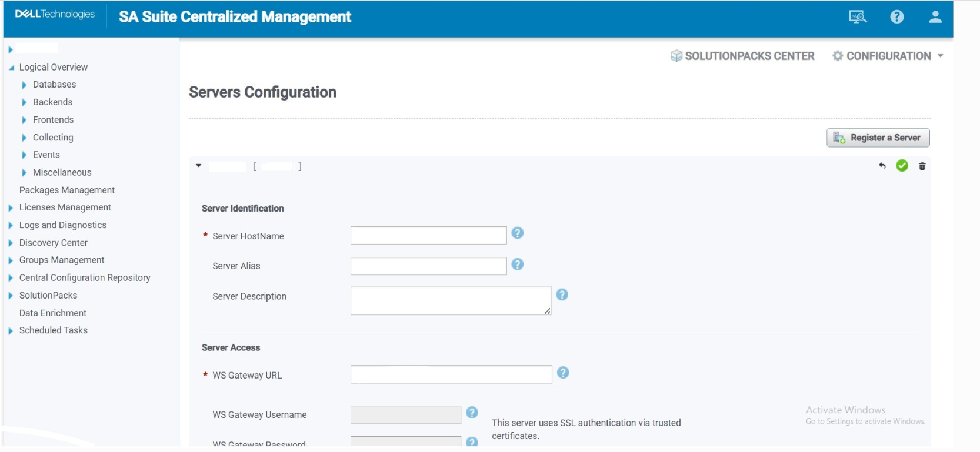Open Data Enrichment in sidebar
Image resolution: width=980 pixels, height=452 pixels.
click(52, 313)
